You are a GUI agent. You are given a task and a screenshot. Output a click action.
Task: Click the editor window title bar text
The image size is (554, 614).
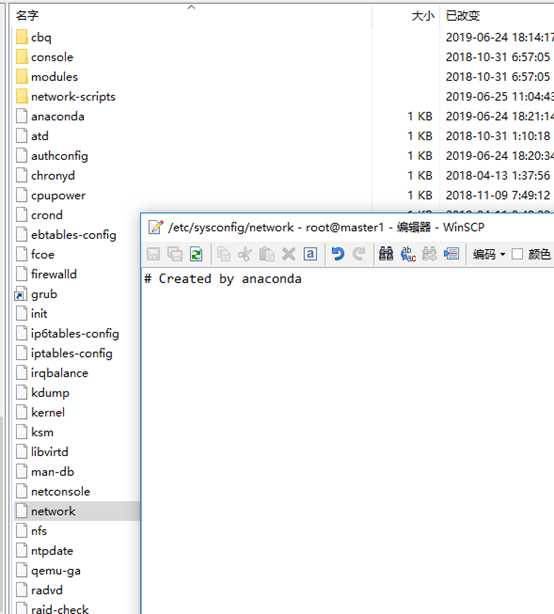coord(326,227)
